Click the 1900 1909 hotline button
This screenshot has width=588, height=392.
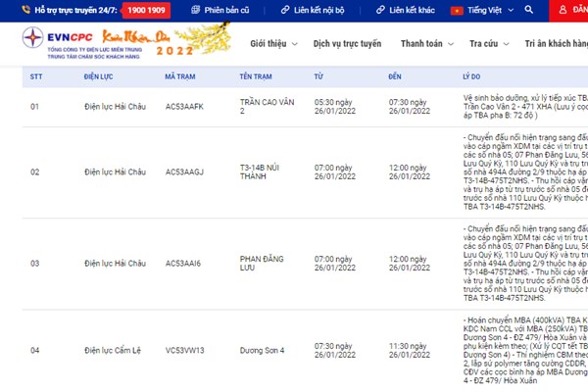[146, 11]
